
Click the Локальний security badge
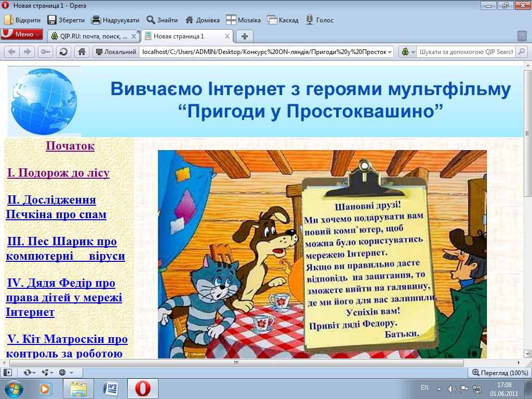click(x=116, y=52)
